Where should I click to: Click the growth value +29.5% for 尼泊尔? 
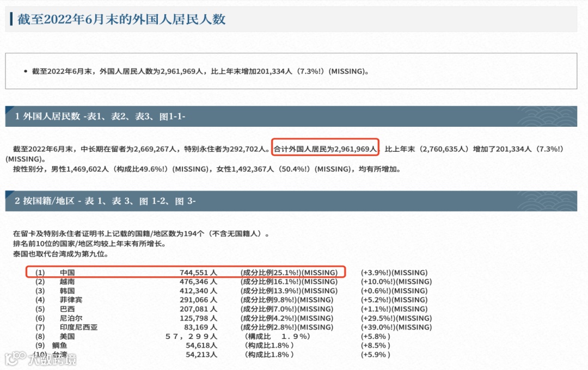[x=396, y=318]
